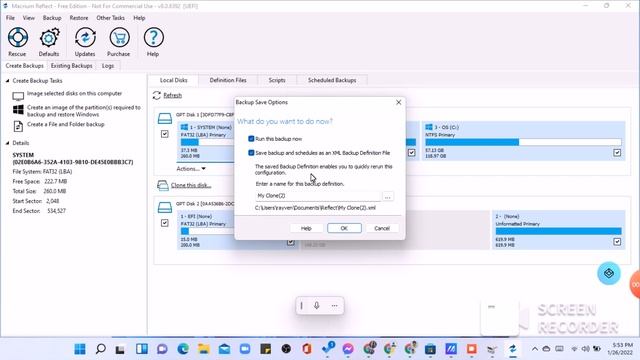The height and width of the screenshot is (360, 640).
Task: Launch Microsoft Edge from taskbar
Action: point(183,349)
